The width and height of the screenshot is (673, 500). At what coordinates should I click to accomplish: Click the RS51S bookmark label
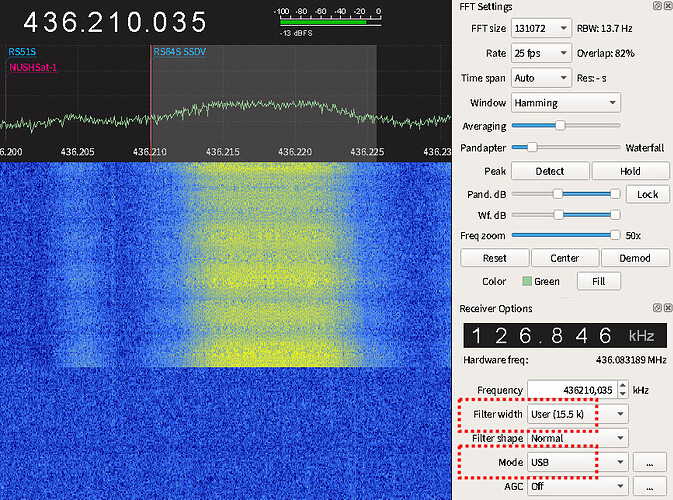tap(22, 52)
